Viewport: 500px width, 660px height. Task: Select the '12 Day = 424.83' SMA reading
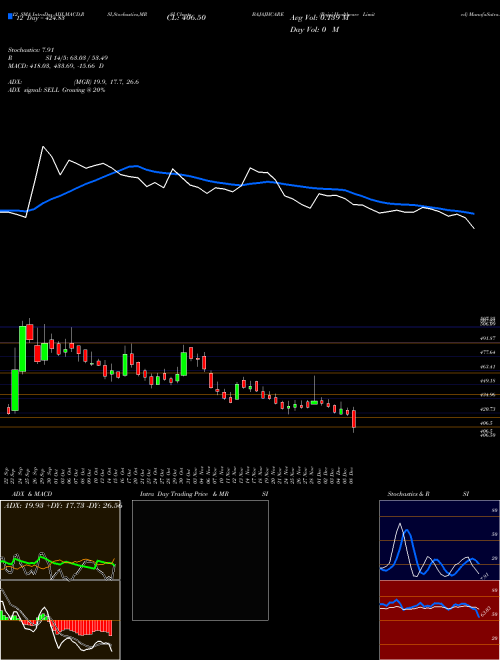pyautogui.click(x=40, y=18)
